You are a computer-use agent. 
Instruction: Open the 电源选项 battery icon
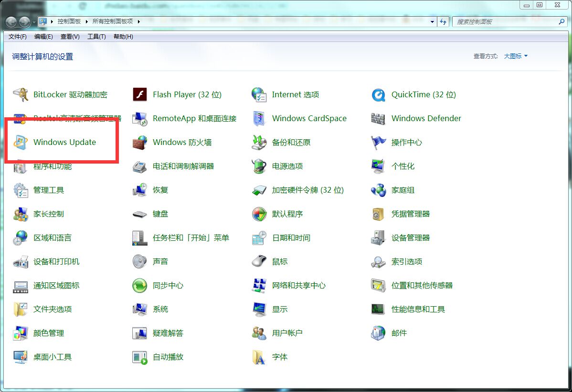point(259,166)
